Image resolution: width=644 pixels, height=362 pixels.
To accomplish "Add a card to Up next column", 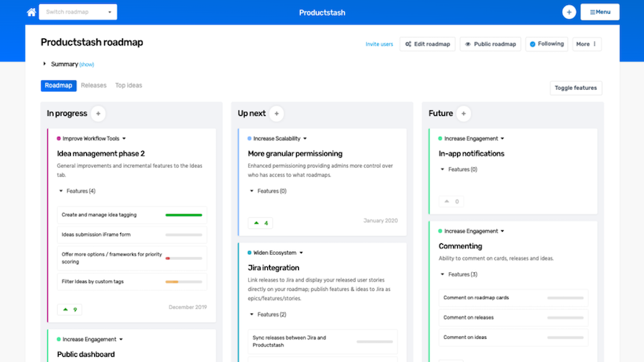I will point(276,114).
